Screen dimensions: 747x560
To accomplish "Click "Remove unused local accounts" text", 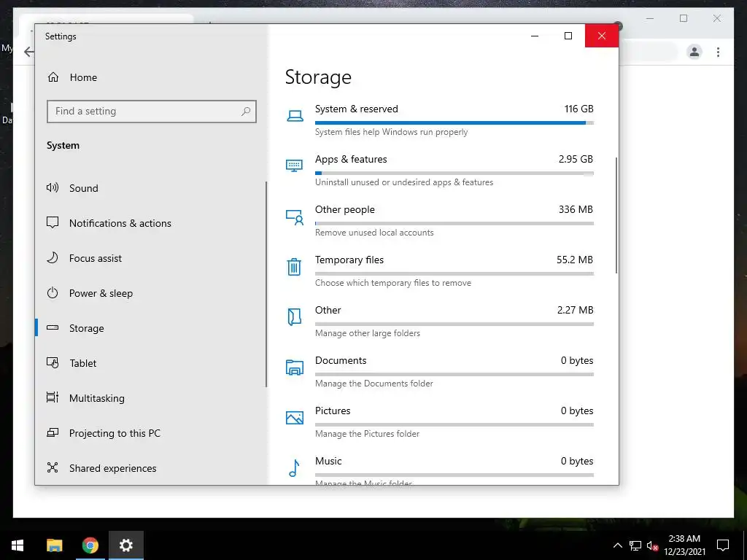I will point(374,233).
